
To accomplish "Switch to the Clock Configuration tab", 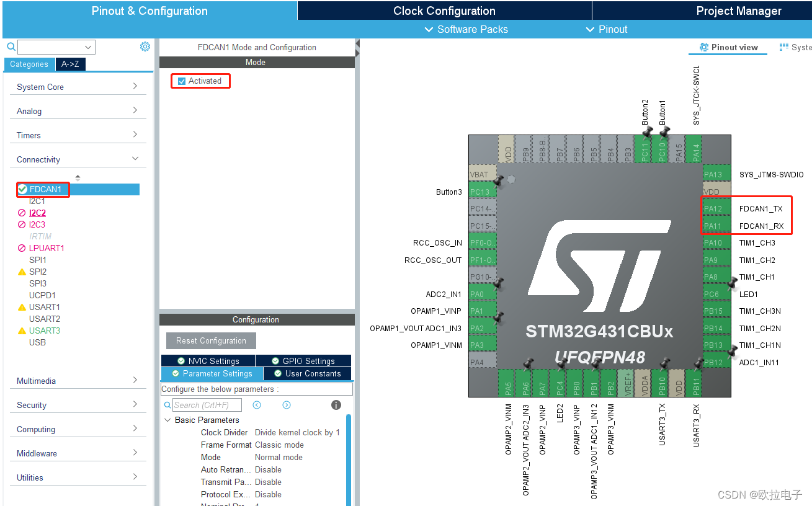I will coord(443,10).
